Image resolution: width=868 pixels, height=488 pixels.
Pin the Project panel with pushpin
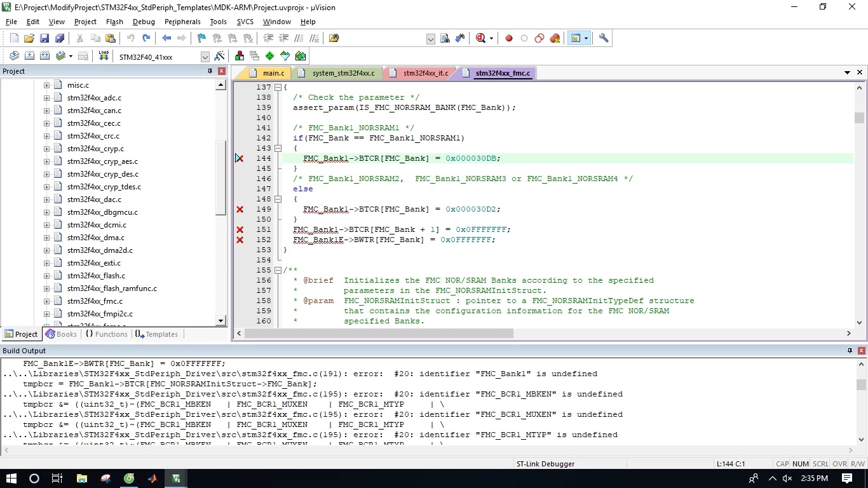pyautogui.click(x=210, y=71)
